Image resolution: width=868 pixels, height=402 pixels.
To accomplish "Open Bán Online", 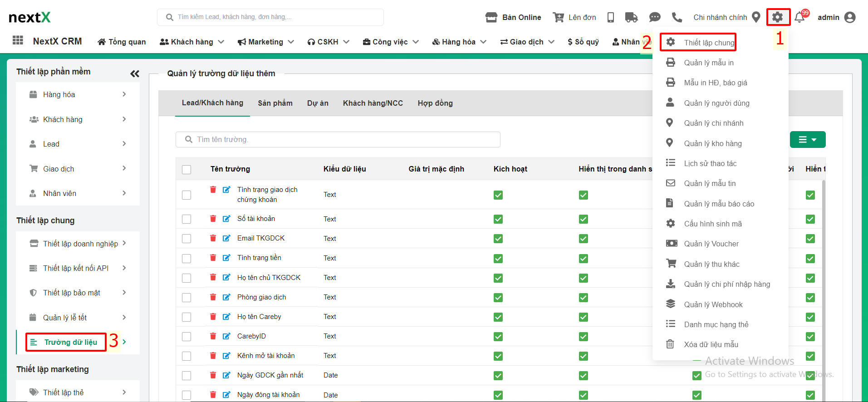I will tap(513, 17).
